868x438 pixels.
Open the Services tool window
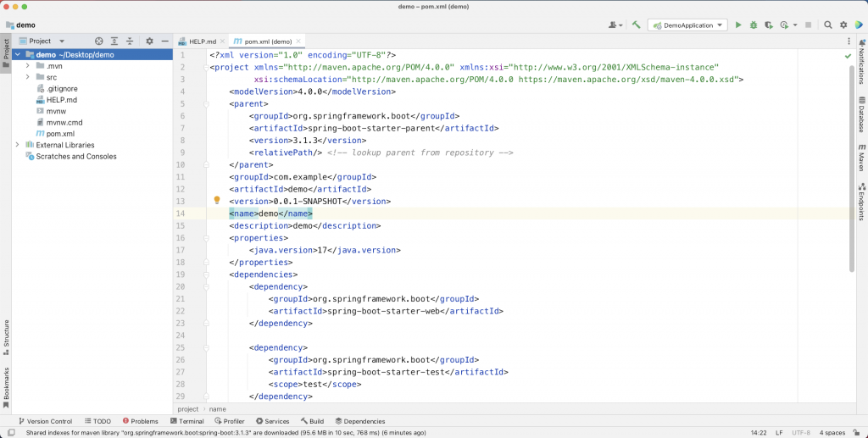(273, 421)
